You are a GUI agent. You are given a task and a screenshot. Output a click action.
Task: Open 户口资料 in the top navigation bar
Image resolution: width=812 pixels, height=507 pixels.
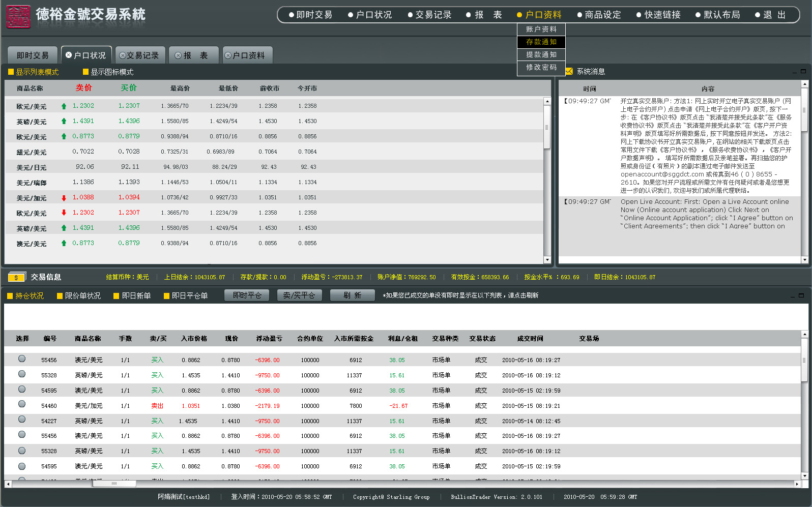coord(539,15)
